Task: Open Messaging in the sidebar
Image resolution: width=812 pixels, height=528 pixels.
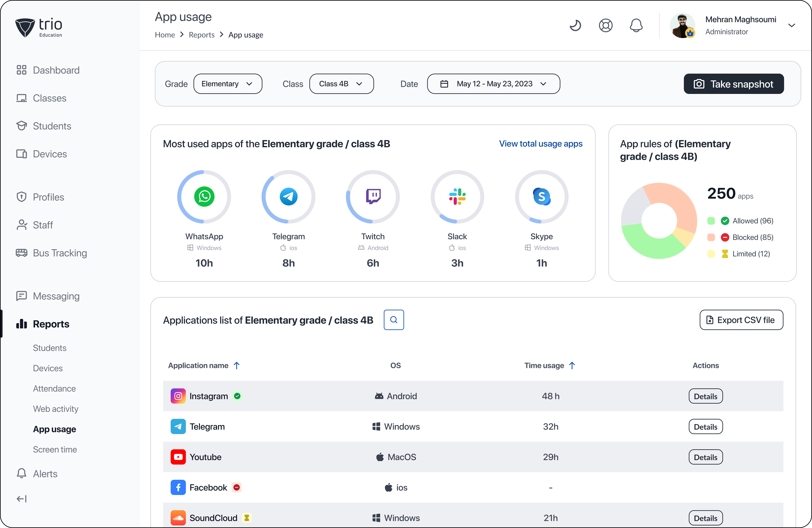Action: (x=48, y=296)
